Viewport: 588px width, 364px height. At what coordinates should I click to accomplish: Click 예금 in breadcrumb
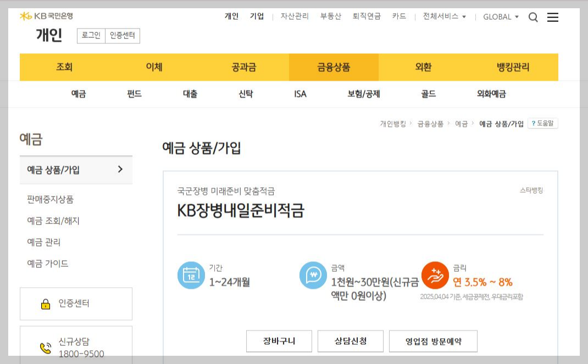pos(461,124)
